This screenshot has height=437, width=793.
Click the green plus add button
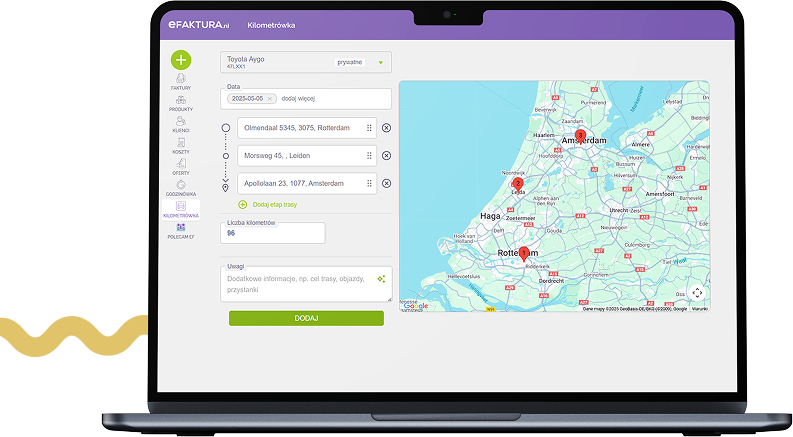(x=180, y=59)
